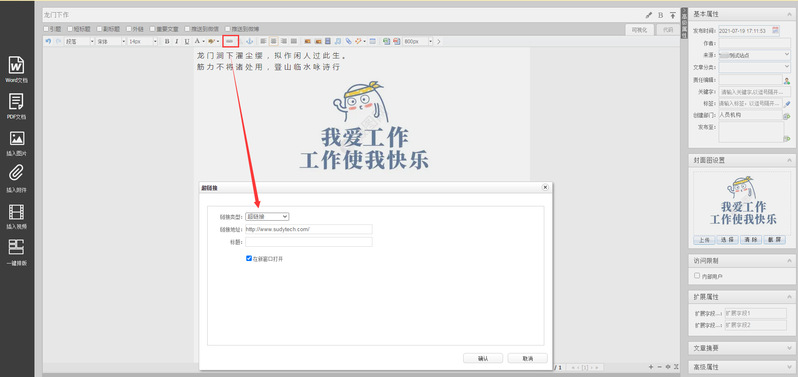This screenshot has width=798, height=377.
Task: Check the 重要文章 checkbox
Action: click(x=152, y=29)
